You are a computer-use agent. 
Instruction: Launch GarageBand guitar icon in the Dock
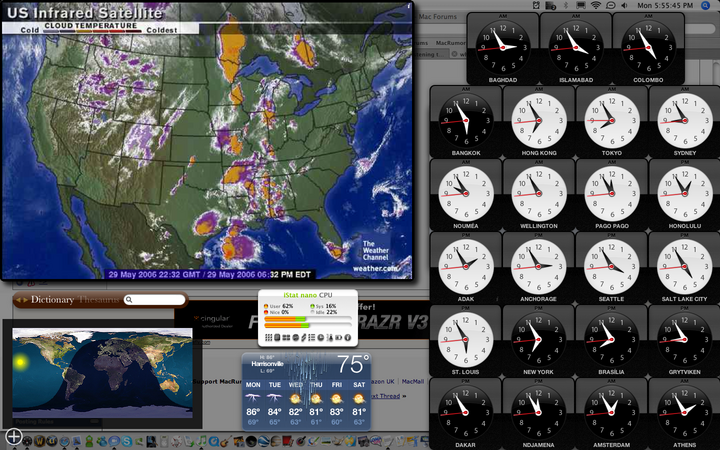(226, 441)
